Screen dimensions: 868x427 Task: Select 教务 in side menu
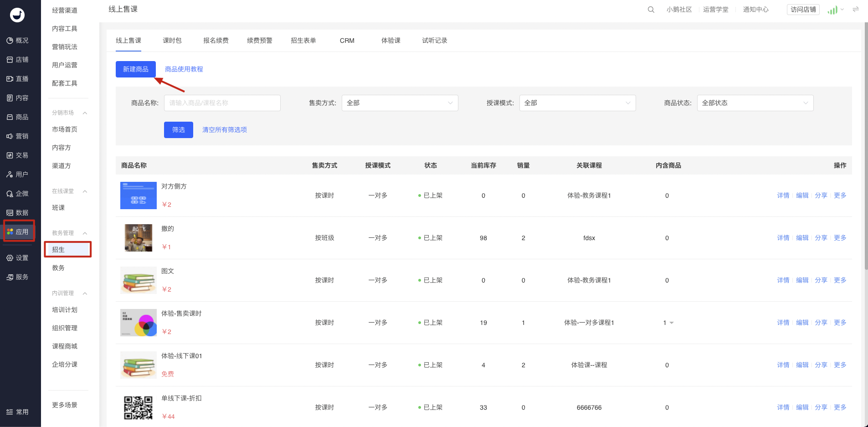pos(58,268)
